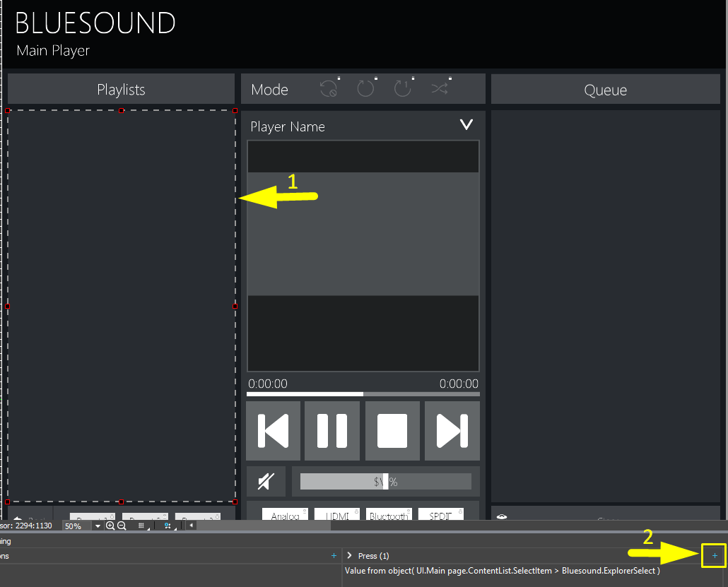This screenshot has width=728, height=587.
Task: Click the track progress bar
Action: [x=363, y=394]
